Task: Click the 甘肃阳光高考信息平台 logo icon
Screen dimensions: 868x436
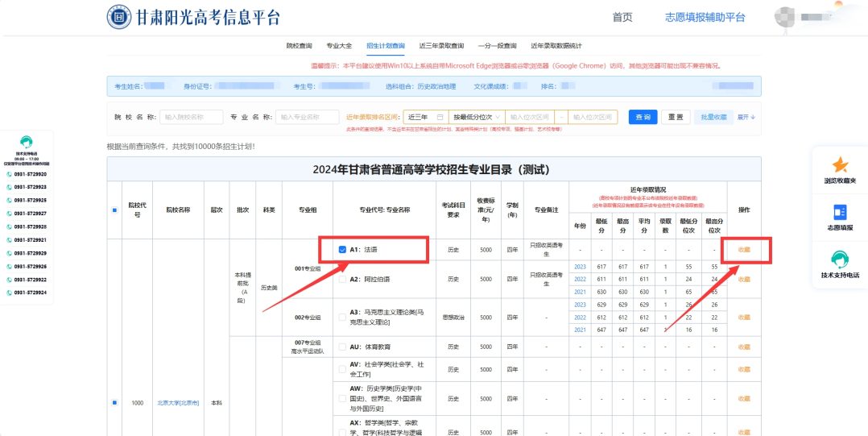Action: [119, 17]
